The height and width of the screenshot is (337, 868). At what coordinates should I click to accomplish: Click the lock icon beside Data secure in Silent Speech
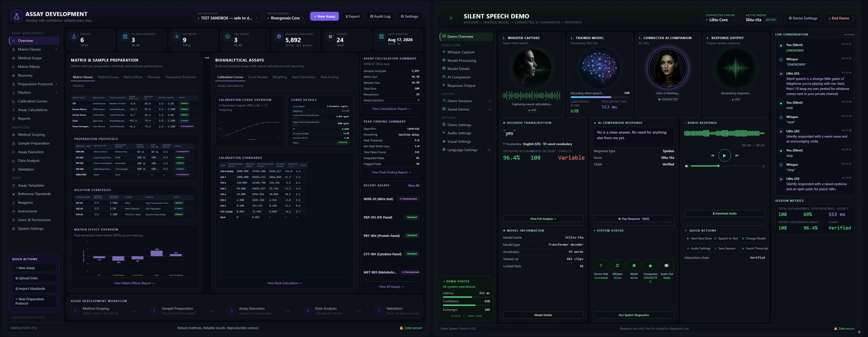pyautogui.click(x=835, y=329)
